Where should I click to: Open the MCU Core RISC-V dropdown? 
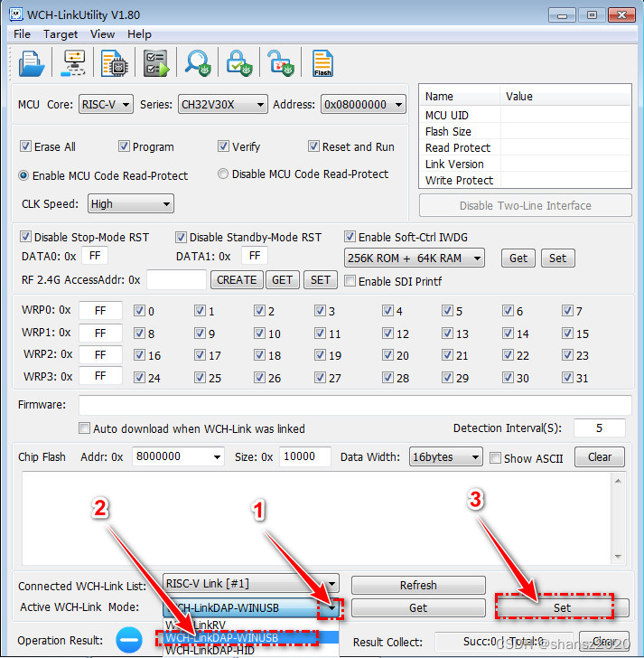tap(106, 104)
